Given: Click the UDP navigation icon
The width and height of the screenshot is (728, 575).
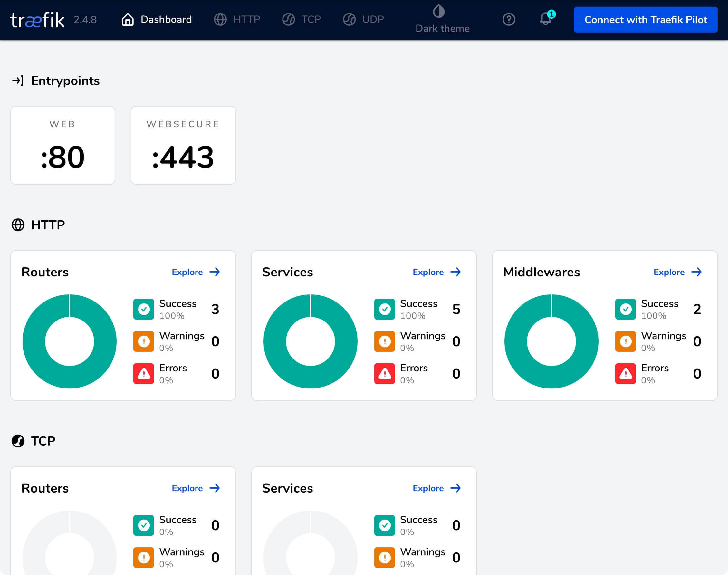Looking at the screenshot, I should point(349,20).
